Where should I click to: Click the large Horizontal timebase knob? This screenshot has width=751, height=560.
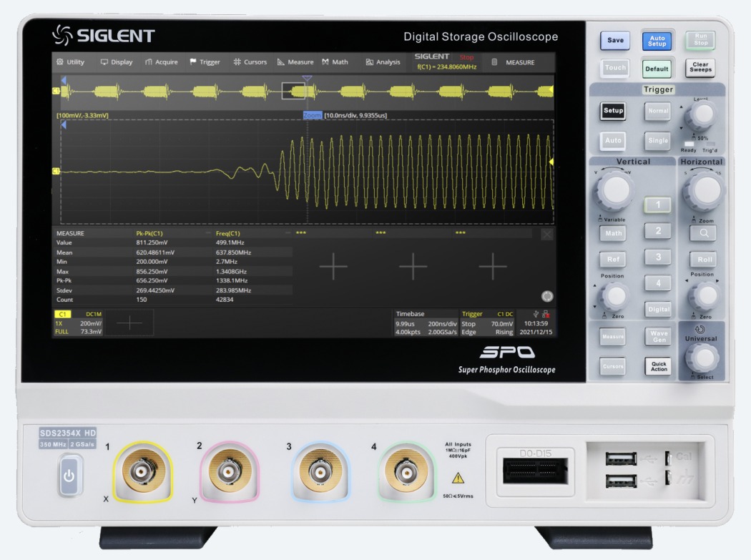704,190
